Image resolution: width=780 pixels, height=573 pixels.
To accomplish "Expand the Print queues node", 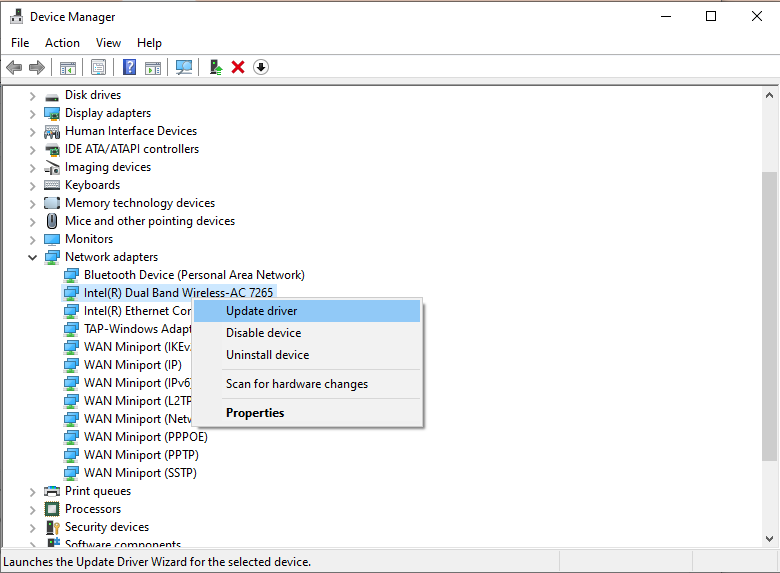I will (x=32, y=492).
